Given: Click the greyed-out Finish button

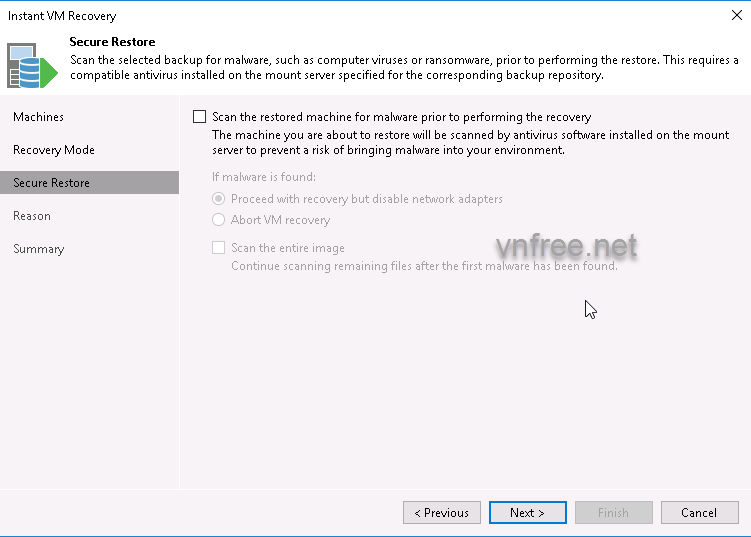Looking at the screenshot, I should click(x=613, y=513).
